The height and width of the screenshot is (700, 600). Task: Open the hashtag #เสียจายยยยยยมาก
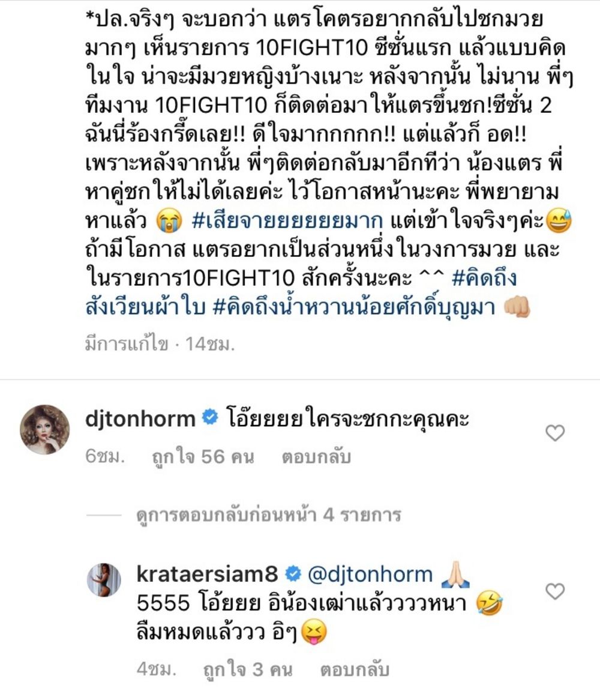287,221
